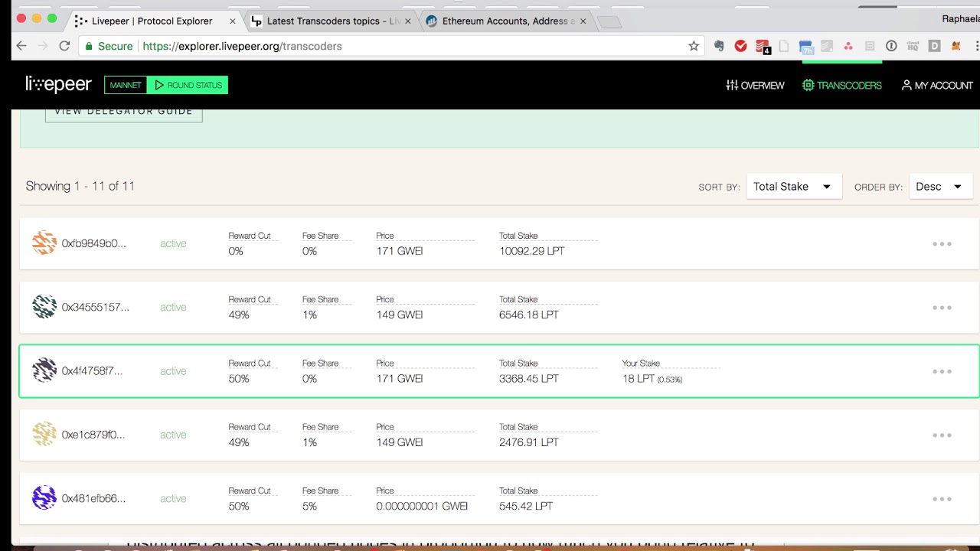Screen dimensions: 980x551
Task: Open the Asana three-dot extension
Action: 848,46
